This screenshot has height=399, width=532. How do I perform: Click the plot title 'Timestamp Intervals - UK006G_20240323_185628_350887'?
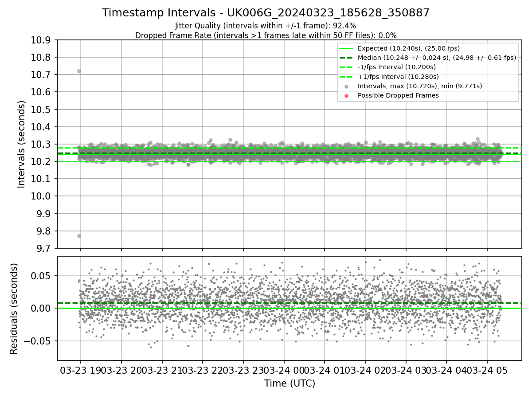pyautogui.click(x=266, y=13)
